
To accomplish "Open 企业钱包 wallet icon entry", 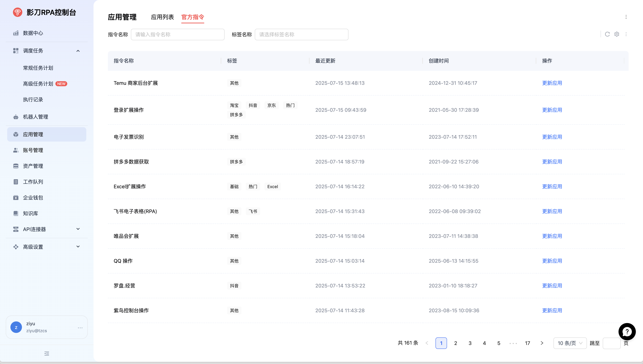I will pyautogui.click(x=16, y=197).
